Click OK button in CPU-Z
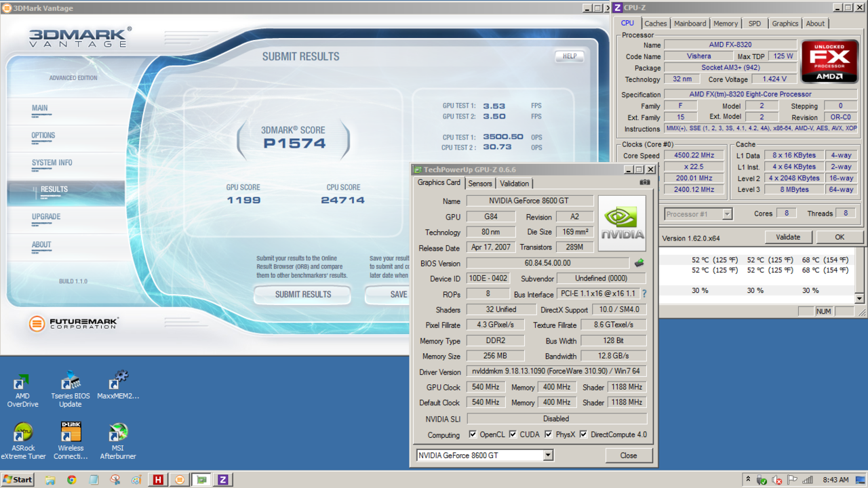The image size is (868, 488). tap(840, 237)
